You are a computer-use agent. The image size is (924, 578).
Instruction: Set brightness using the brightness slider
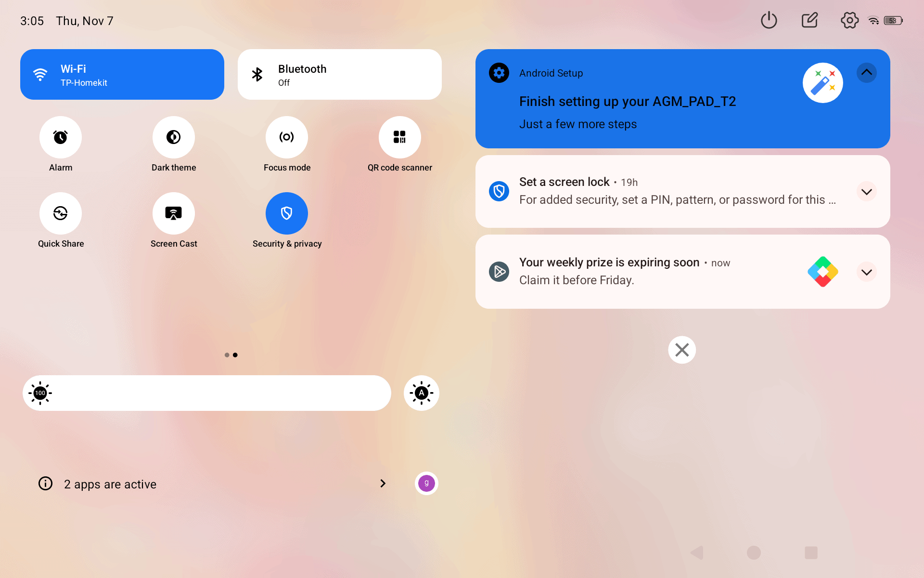coord(207,393)
